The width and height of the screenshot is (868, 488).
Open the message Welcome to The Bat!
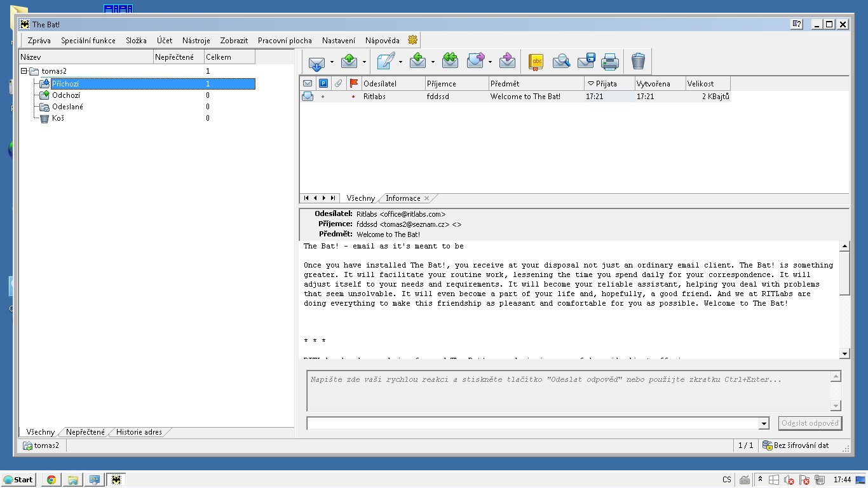click(526, 97)
